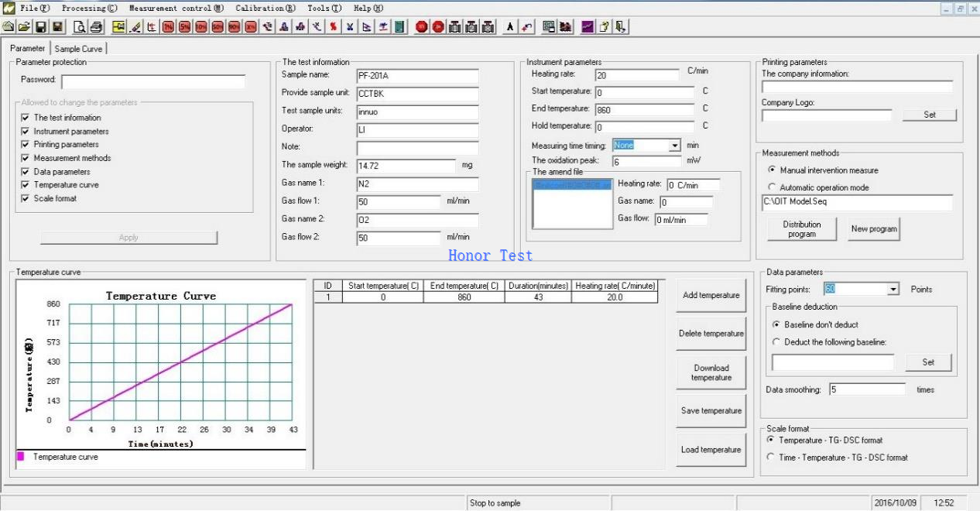Open the File menu

35,8
